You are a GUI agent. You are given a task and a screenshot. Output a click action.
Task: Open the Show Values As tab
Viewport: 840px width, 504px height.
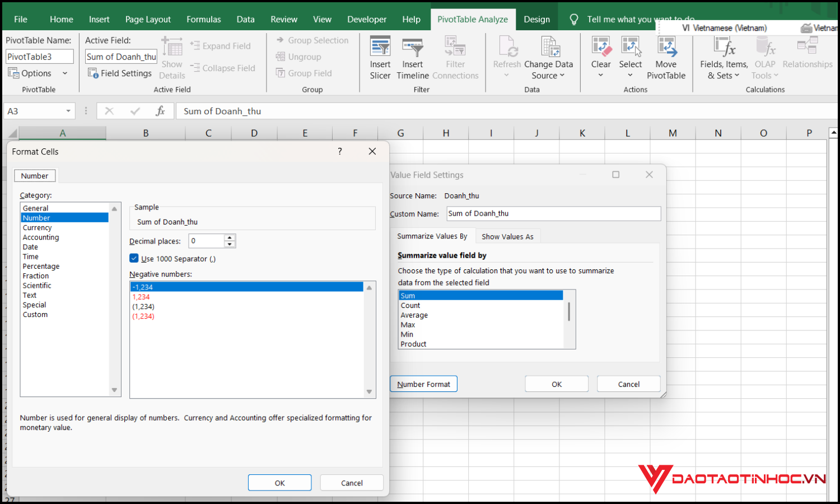(507, 236)
